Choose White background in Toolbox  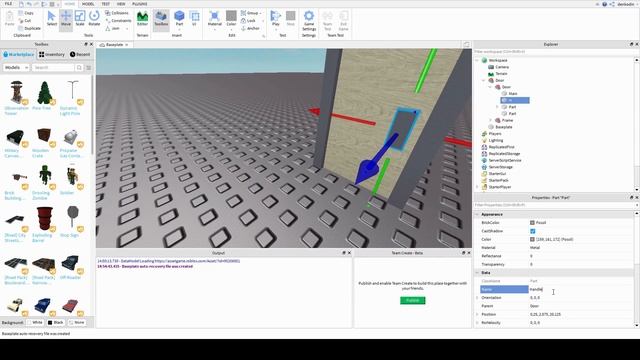[x=34, y=322]
